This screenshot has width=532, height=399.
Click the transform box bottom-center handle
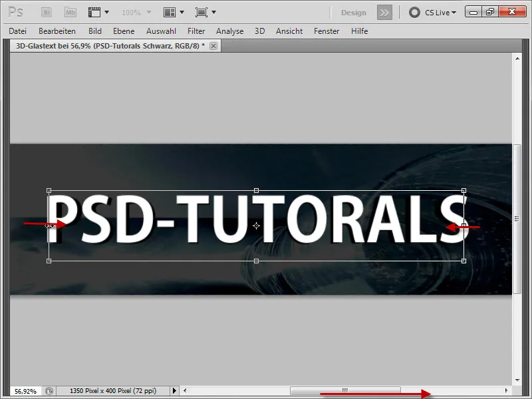(256, 261)
